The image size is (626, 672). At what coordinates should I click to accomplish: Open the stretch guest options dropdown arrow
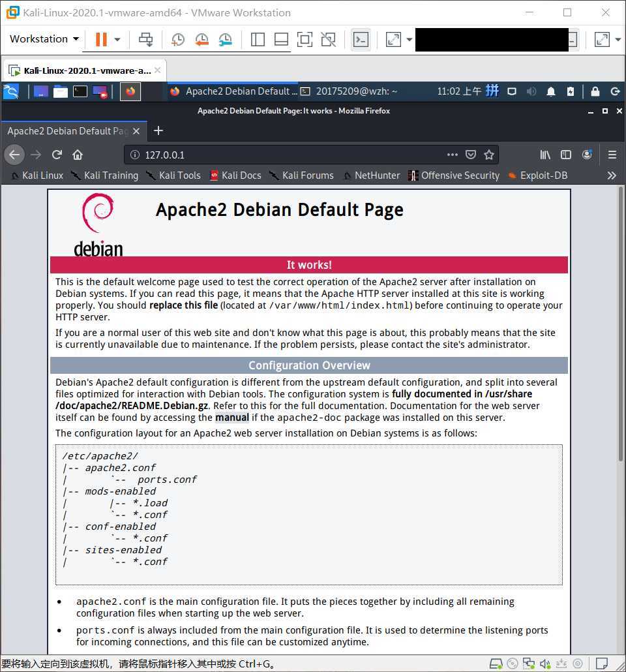(x=410, y=39)
